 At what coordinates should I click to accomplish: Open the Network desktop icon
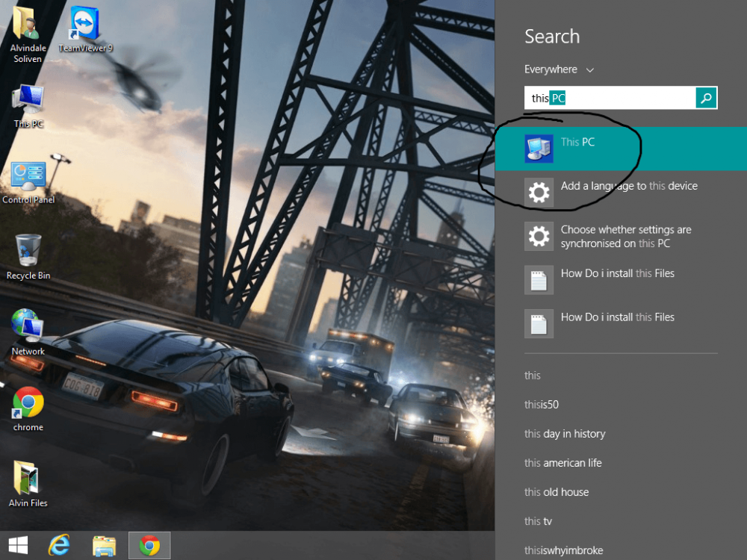tap(28, 326)
